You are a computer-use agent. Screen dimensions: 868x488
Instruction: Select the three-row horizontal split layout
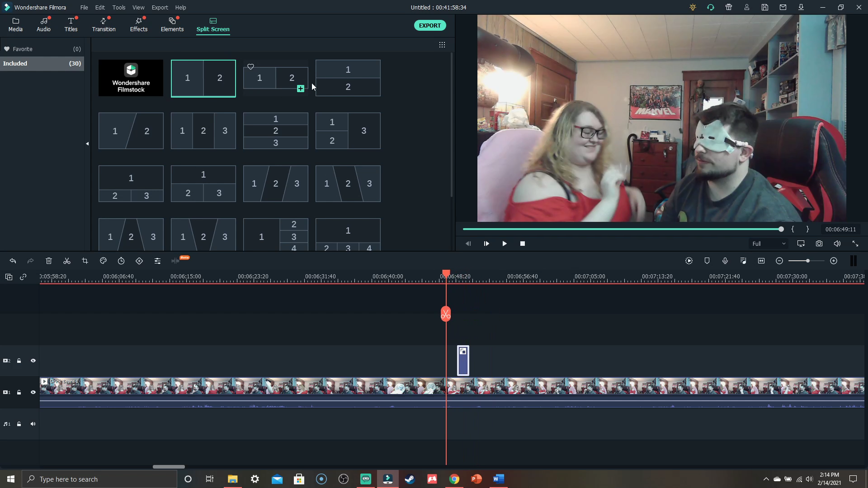(x=276, y=131)
